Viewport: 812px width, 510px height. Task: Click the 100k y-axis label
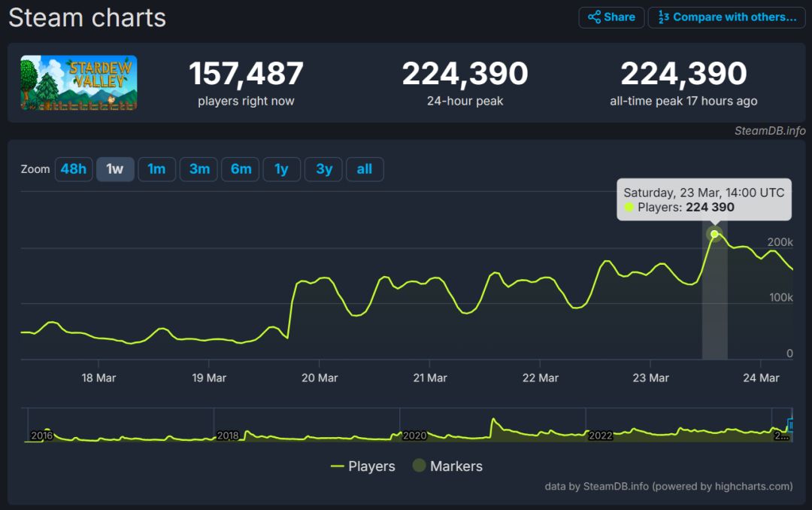(x=781, y=298)
